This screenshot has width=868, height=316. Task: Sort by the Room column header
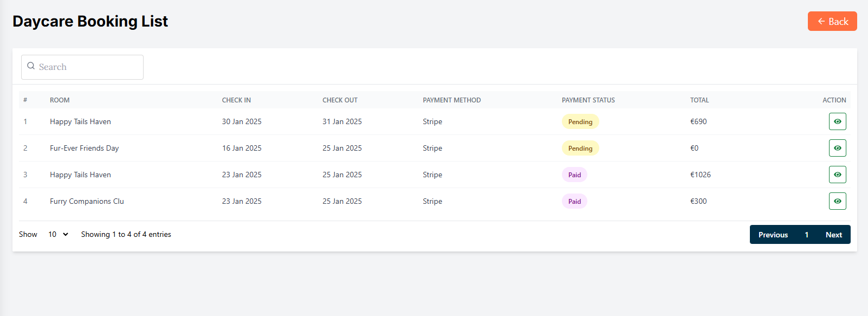[60, 100]
